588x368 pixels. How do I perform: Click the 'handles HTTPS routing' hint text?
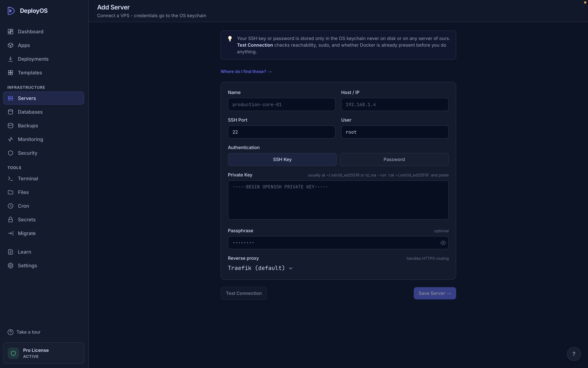(x=427, y=259)
